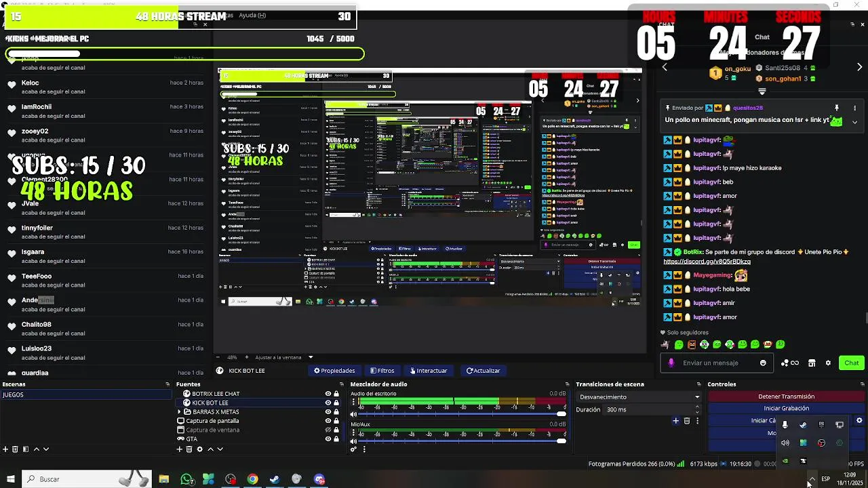Remove selected source with Fuentes trash icon
The height and width of the screenshot is (488, 868).
(x=189, y=449)
